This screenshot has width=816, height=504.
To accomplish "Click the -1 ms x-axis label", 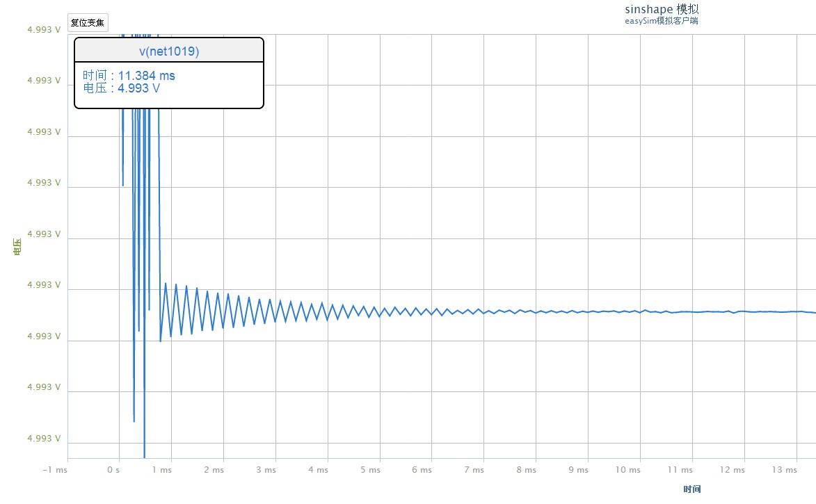I will (x=55, y=470).
